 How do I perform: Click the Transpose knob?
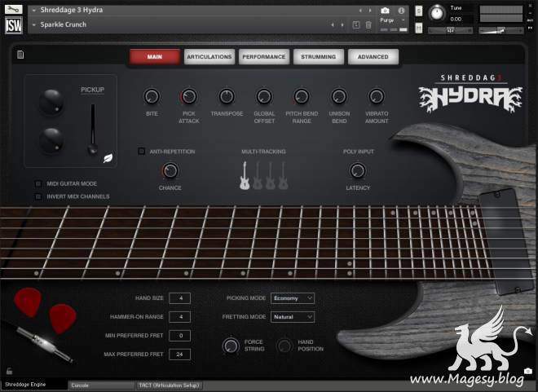227,97
